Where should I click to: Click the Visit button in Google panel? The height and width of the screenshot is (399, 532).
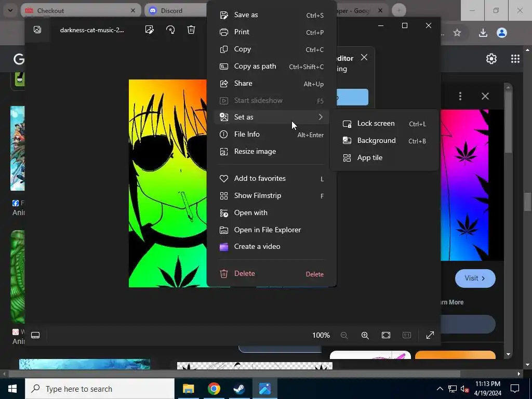475,278
